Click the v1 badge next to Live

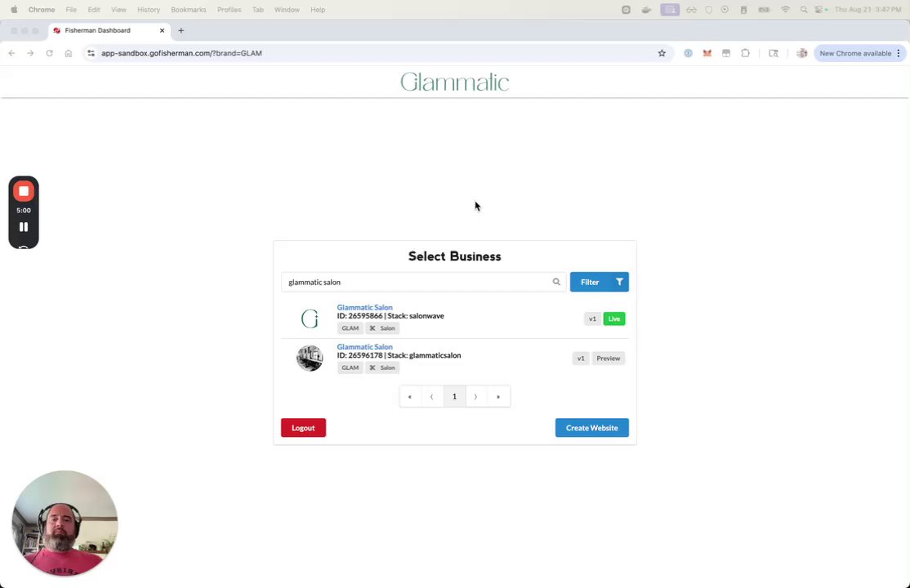tap(592, 318)
